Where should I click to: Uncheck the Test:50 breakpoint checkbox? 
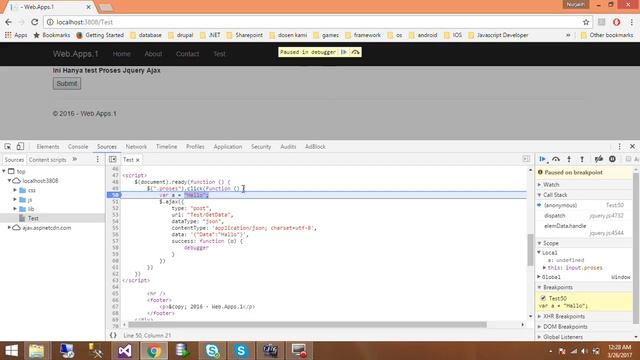pos(543,298)
